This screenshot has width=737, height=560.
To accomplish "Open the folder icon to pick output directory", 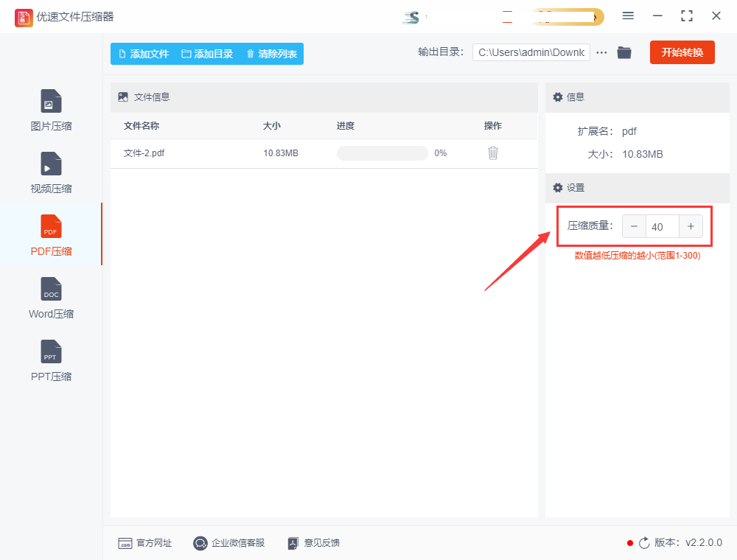I will click(x=624, y=52).
